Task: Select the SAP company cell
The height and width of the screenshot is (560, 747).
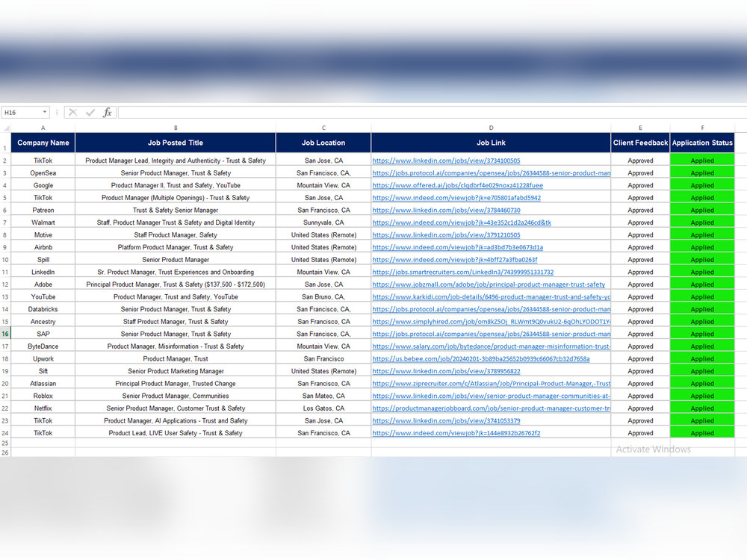Action: (x=43, y=335)
